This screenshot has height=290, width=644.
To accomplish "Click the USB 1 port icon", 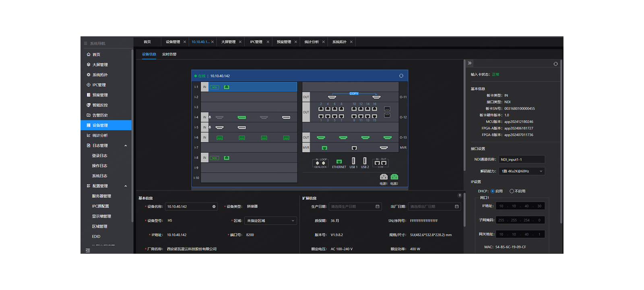I will [x=353, y=161].
